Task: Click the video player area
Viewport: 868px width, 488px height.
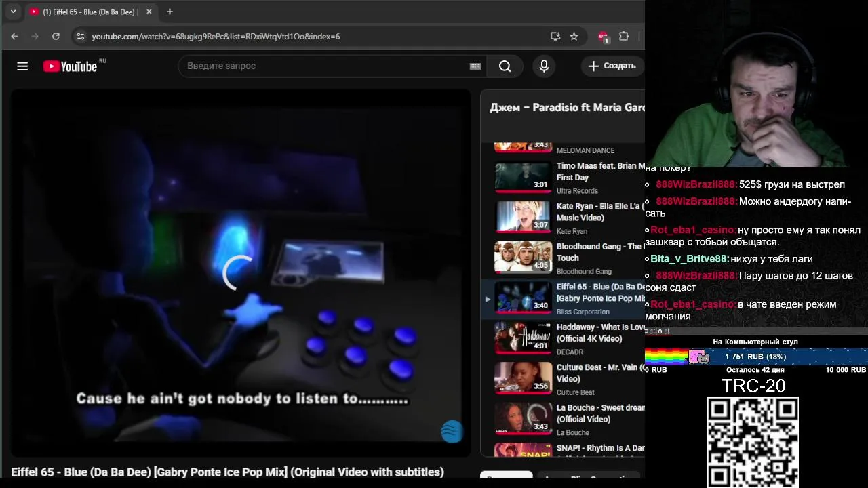Action: [241, 272]
